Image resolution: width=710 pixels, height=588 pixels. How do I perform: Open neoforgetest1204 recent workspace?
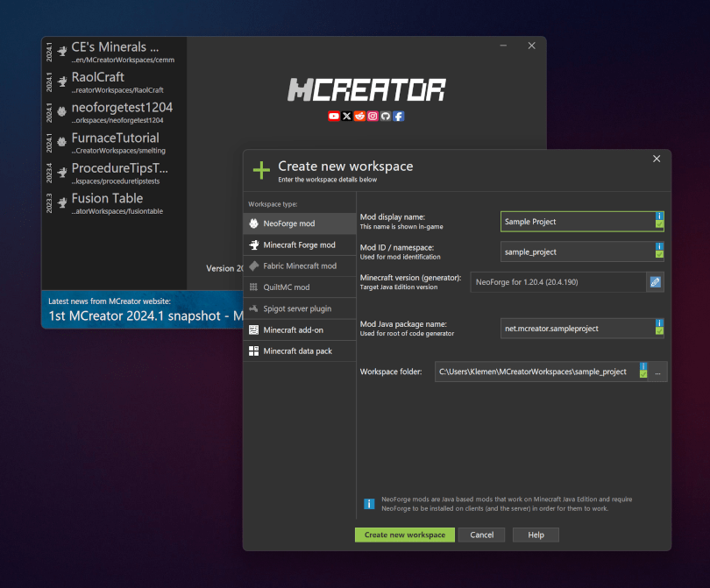pos(114,113)
